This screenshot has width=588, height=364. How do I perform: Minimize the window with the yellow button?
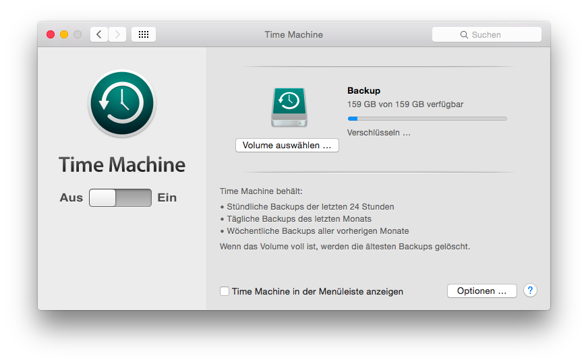64,34
